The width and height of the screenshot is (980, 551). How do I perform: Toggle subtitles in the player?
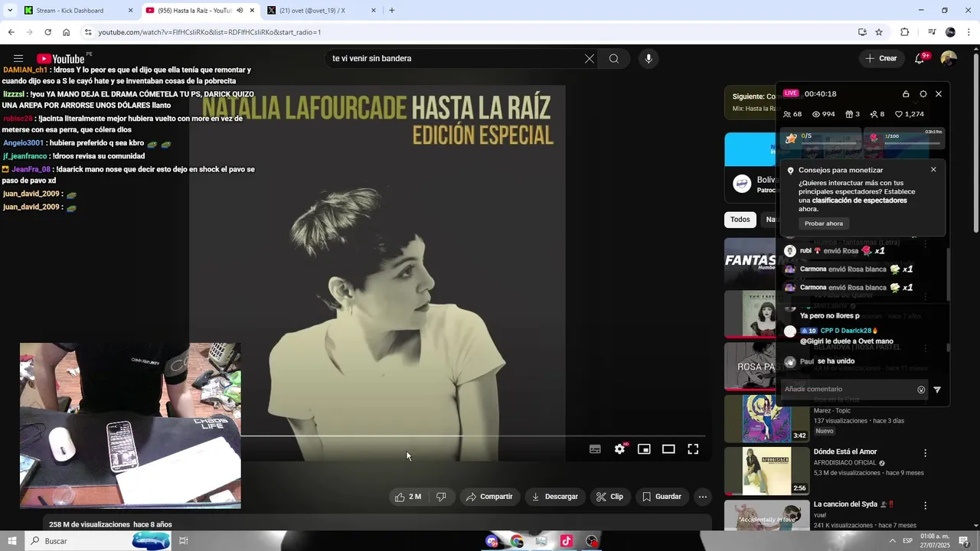tap(595, 449)
